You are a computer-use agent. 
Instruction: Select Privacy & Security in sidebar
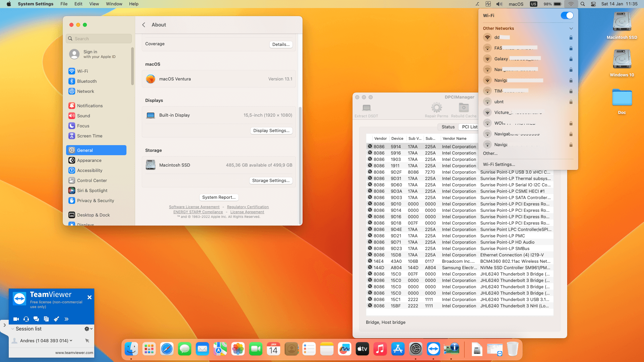click(96, 201)
